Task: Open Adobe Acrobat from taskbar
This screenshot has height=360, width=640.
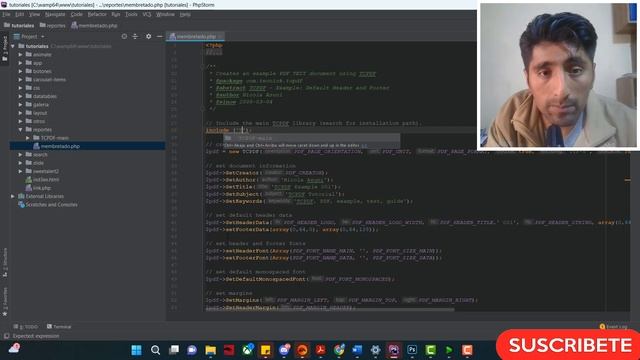Action: pos(320,350)
